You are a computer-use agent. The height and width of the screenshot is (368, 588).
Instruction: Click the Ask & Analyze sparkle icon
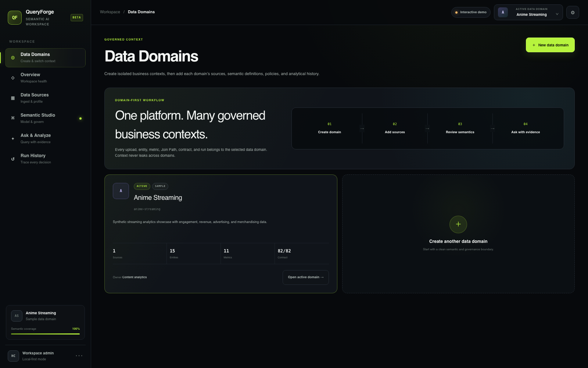coord(13,139)
